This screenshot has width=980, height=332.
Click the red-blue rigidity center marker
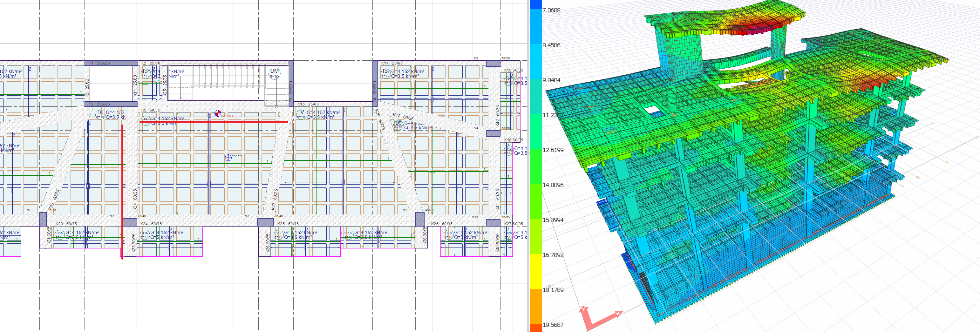(218, 113)
